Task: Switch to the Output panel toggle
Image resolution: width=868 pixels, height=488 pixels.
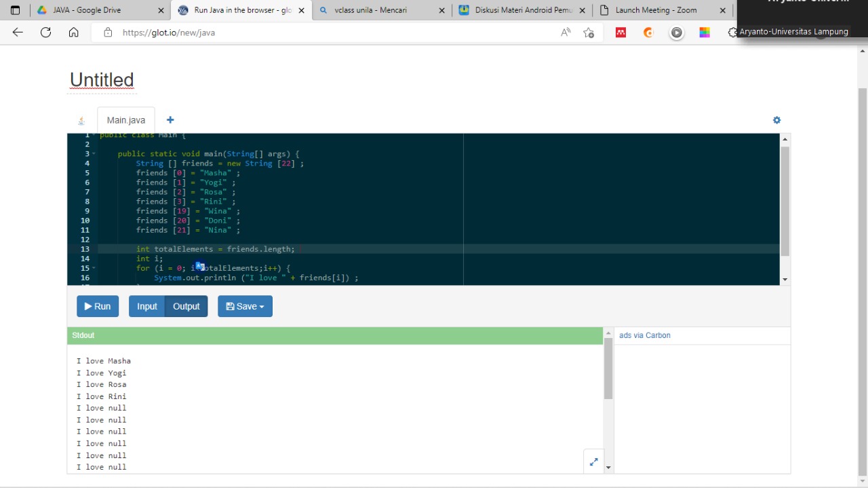Action: coord(186,306)
